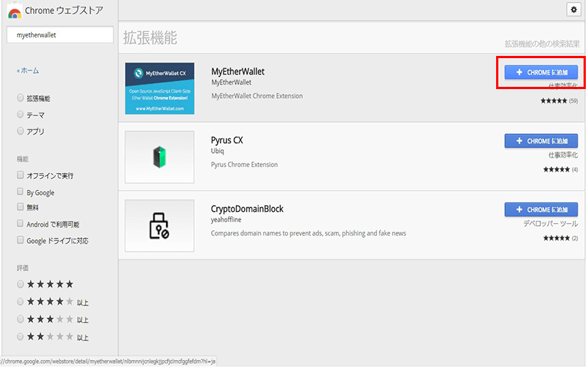Click the search field containing myetherwallet

pos(60,35)
